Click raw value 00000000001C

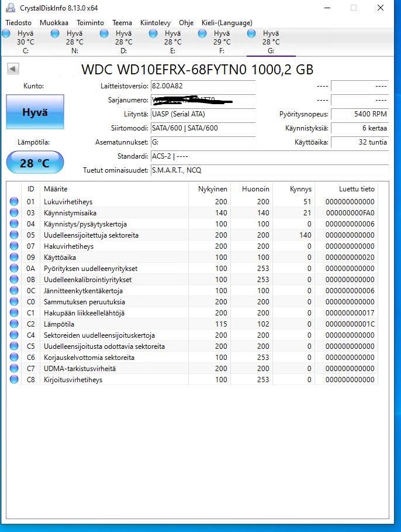point(350,324)
